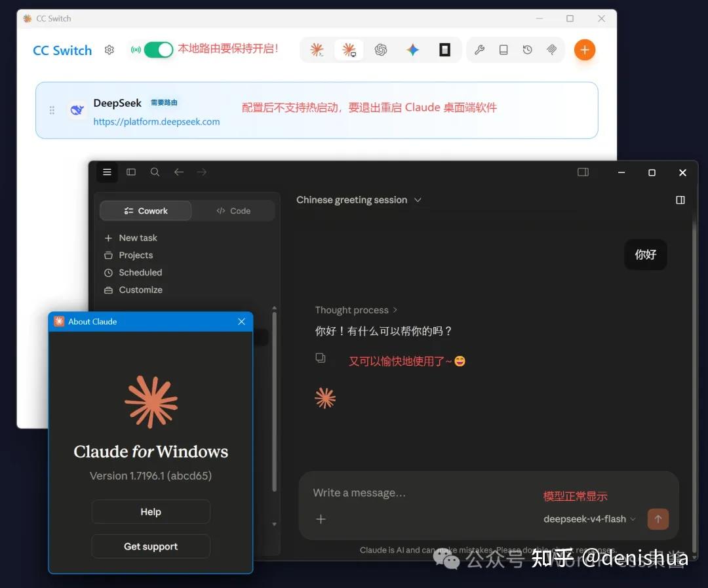This screenshot has height=588, width=708.
Task: Click the Claude sidebar vertical scrollbar
Action: tap(274, 402)
